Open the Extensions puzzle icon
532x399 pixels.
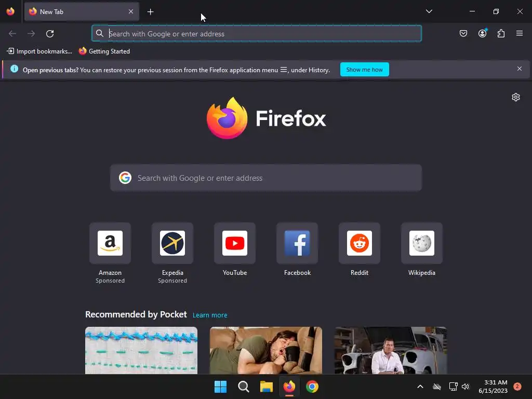click(501, 33)
